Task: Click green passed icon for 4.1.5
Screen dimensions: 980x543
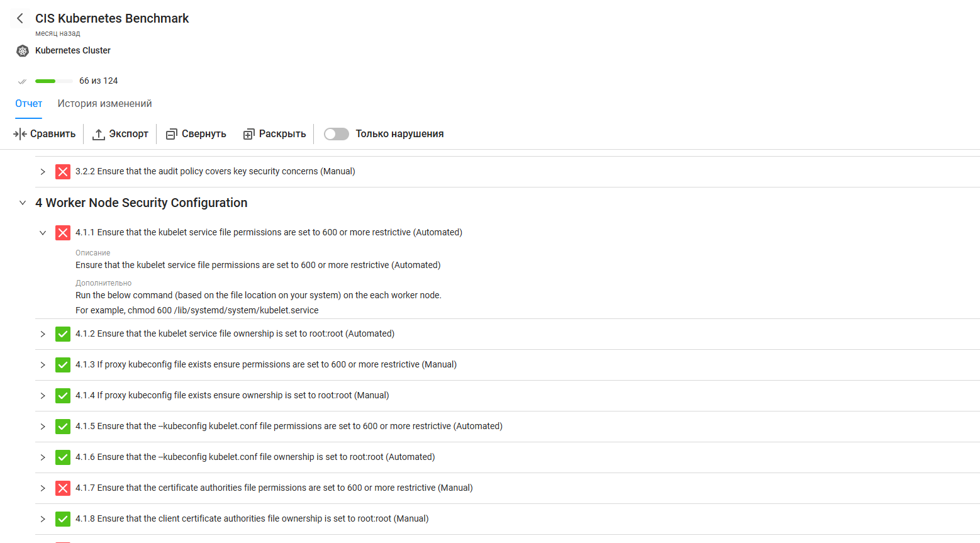Action: [x=63, y=427]
